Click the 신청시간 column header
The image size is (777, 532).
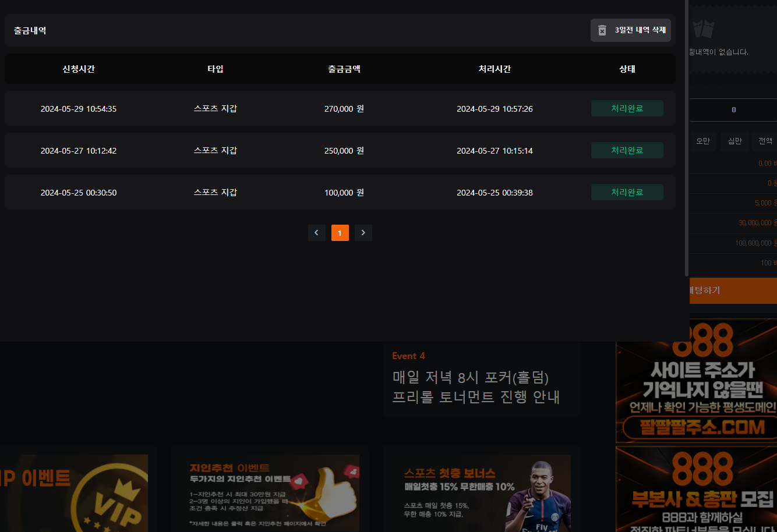coord(79,69)
